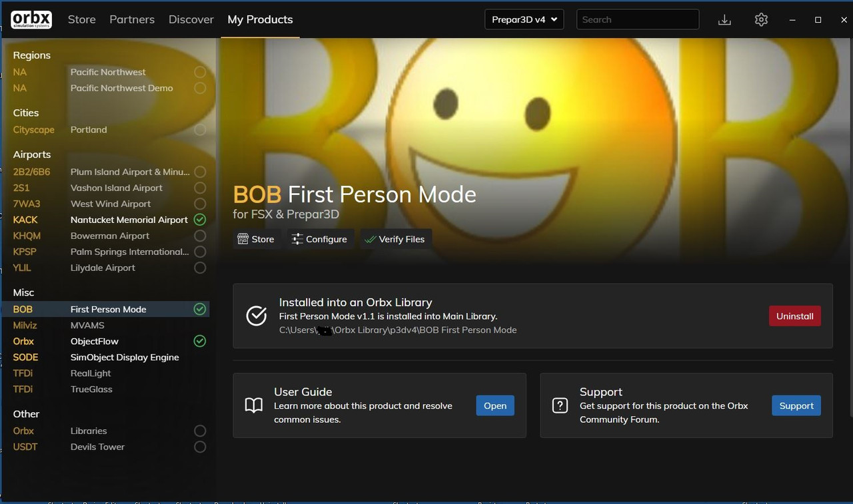Switch to the Discover tab
The image size is (853, 504).
tap(191, 19)
